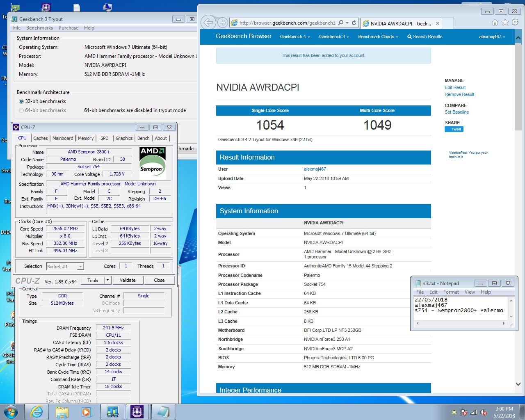Show the taskbar clock and date
This screenshot has height=420, width=525.
tap(504, 412)
